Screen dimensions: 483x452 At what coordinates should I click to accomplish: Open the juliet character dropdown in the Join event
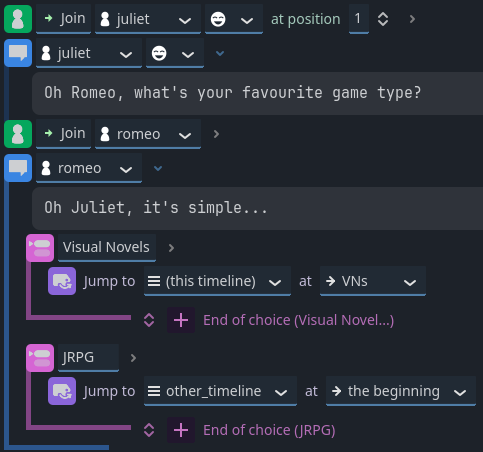point(148,19)
